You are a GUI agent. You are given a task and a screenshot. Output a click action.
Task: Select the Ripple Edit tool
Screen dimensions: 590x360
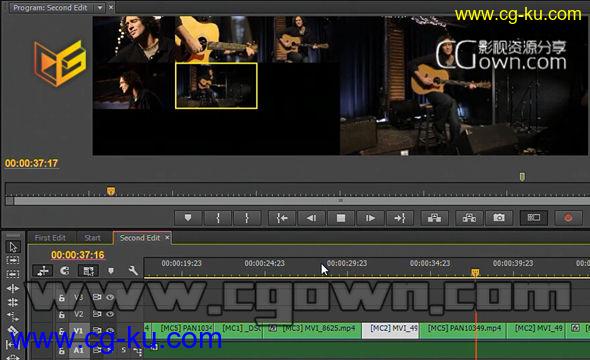coord(13,289)
